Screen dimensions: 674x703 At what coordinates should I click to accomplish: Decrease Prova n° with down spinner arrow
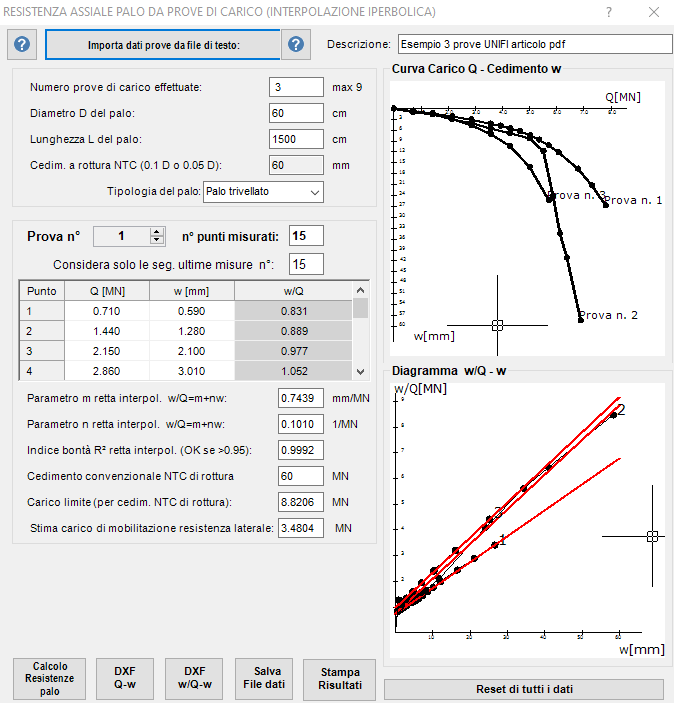[x=157, y=240]
